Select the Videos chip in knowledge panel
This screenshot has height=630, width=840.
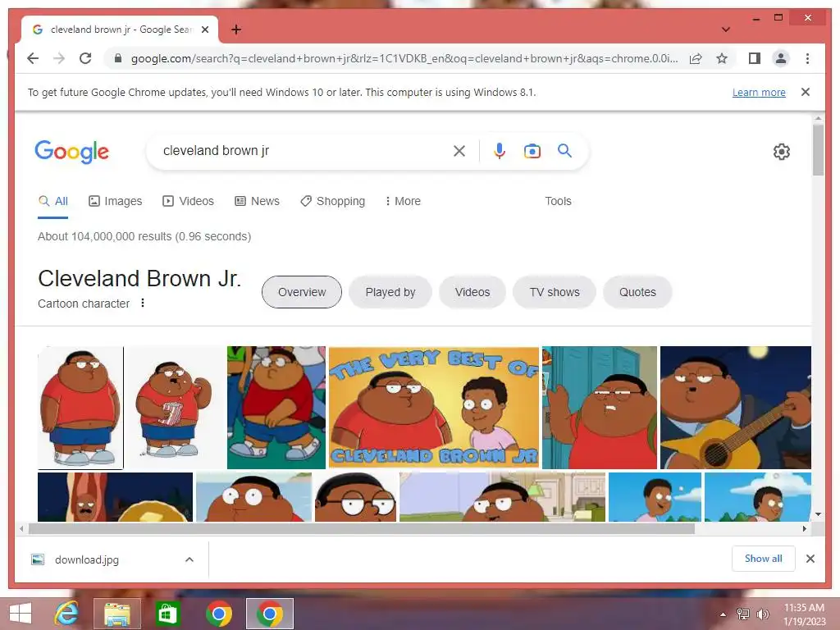tap(472, 292)
